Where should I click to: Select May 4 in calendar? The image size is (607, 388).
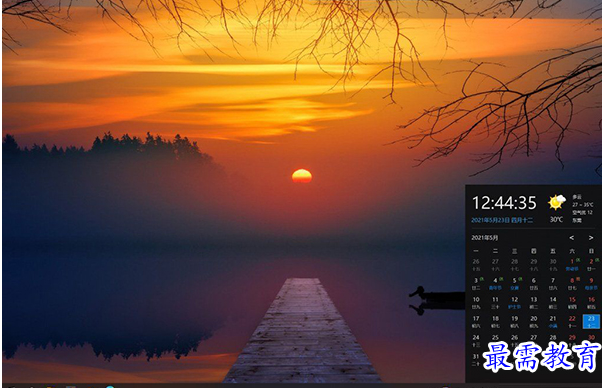495,283
